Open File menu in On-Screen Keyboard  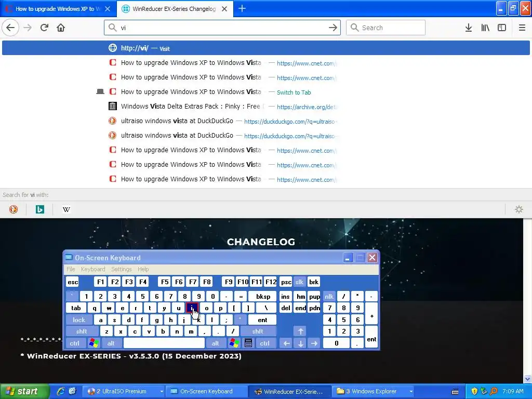pos(71,269)
